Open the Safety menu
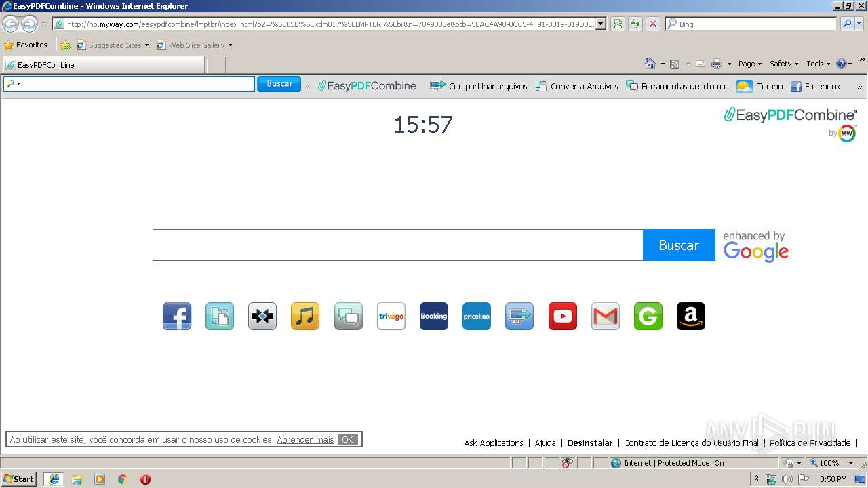The width and height of the screenshot is (868, 488). [784, 64]
